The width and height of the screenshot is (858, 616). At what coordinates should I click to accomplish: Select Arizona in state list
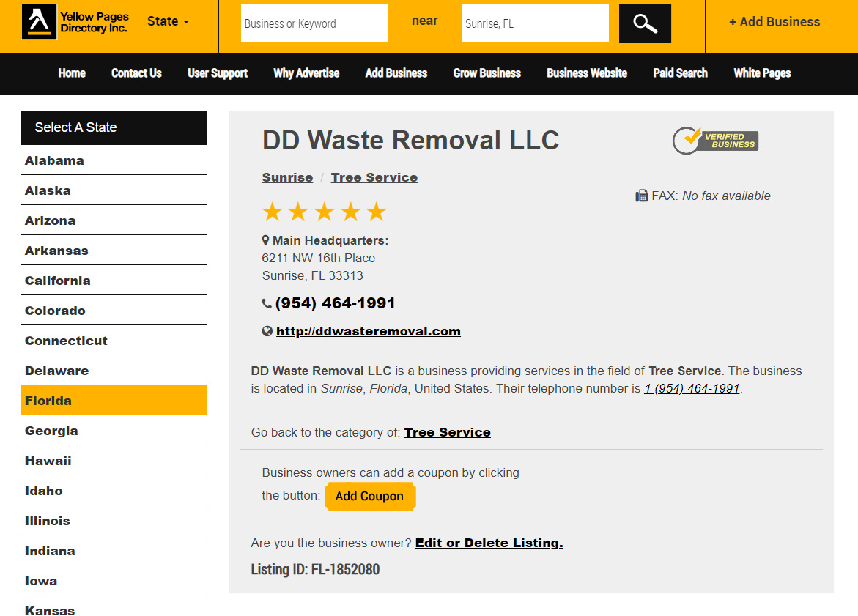coord(114,220)
